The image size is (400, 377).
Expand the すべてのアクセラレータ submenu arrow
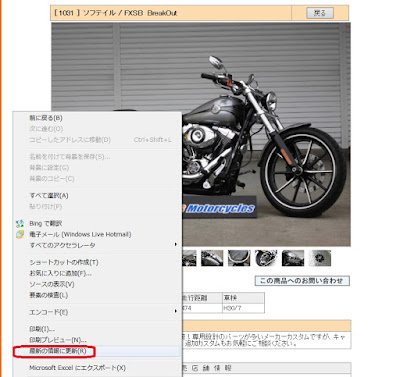coord(176,245)
